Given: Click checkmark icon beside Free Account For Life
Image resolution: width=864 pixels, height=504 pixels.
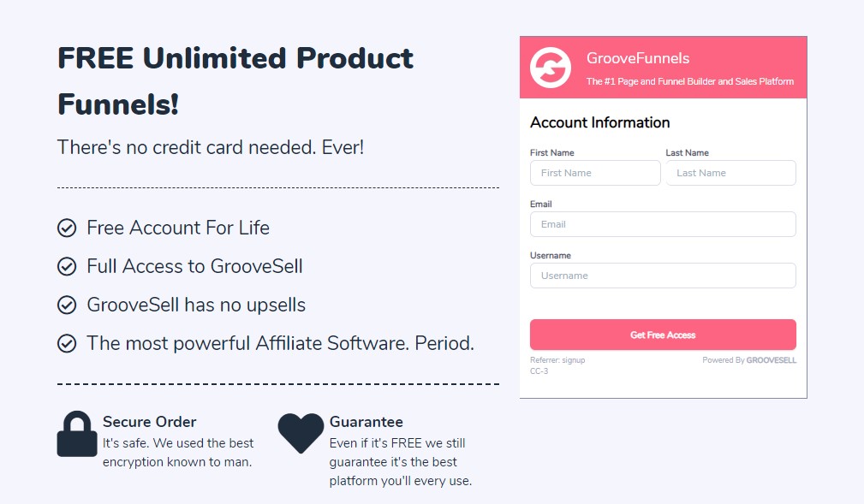Looking at the screenshot, I should [x=67, y=228].
